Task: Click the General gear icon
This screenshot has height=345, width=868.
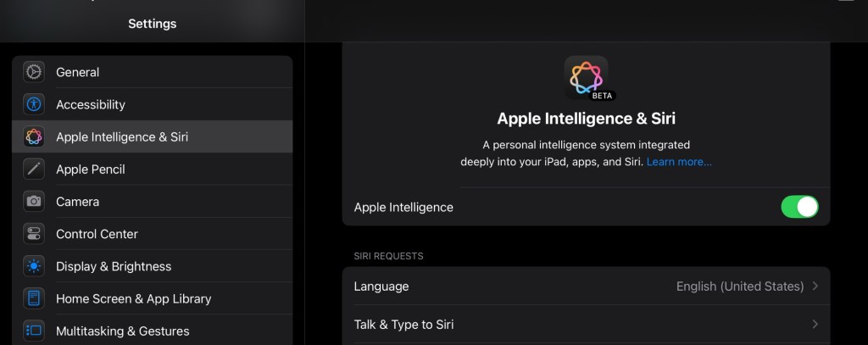Action: (34, 72)
